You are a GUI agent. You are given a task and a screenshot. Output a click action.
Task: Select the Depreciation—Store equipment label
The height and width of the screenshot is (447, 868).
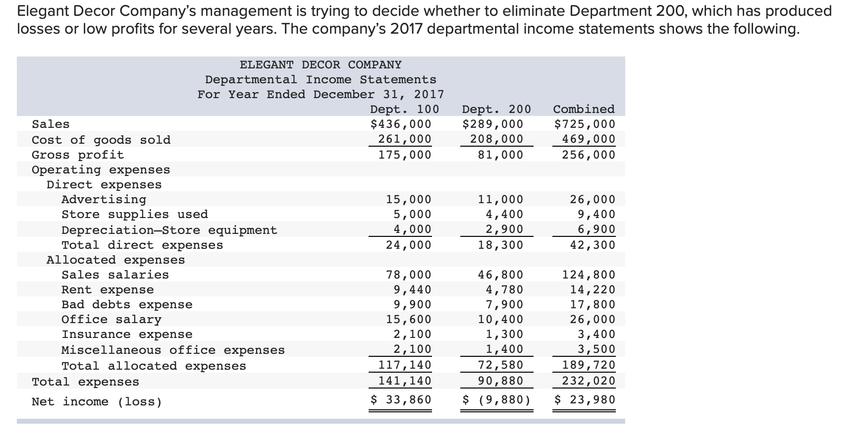(x=169, y=230)
